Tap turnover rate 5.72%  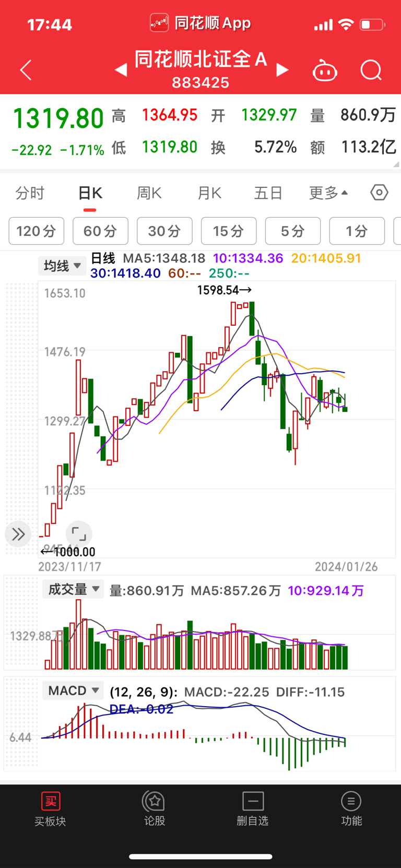click(275, 147)
